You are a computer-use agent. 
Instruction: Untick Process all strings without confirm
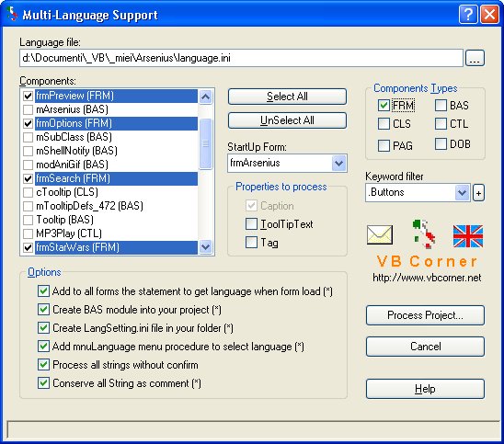pos(43,365)
